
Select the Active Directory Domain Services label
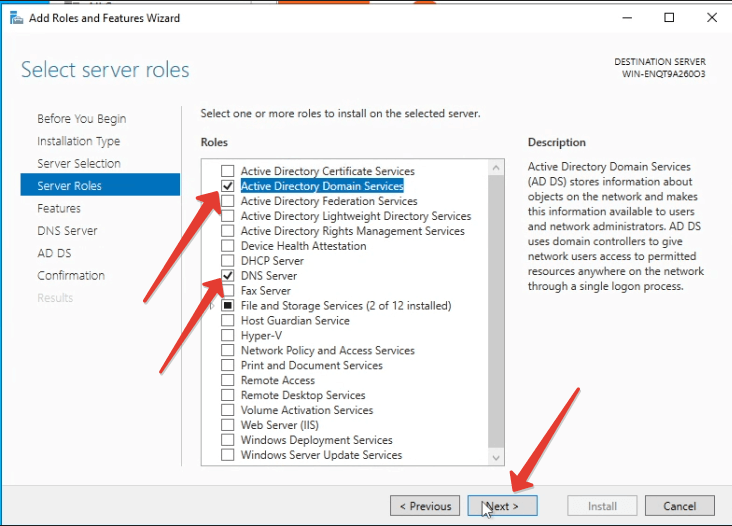(x=322, y=186)
